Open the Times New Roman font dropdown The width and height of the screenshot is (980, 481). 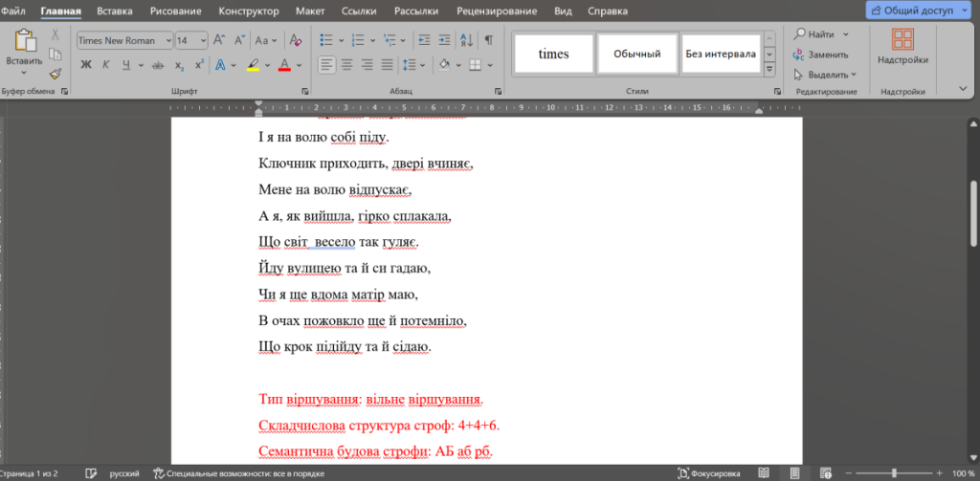click(168, 40)
